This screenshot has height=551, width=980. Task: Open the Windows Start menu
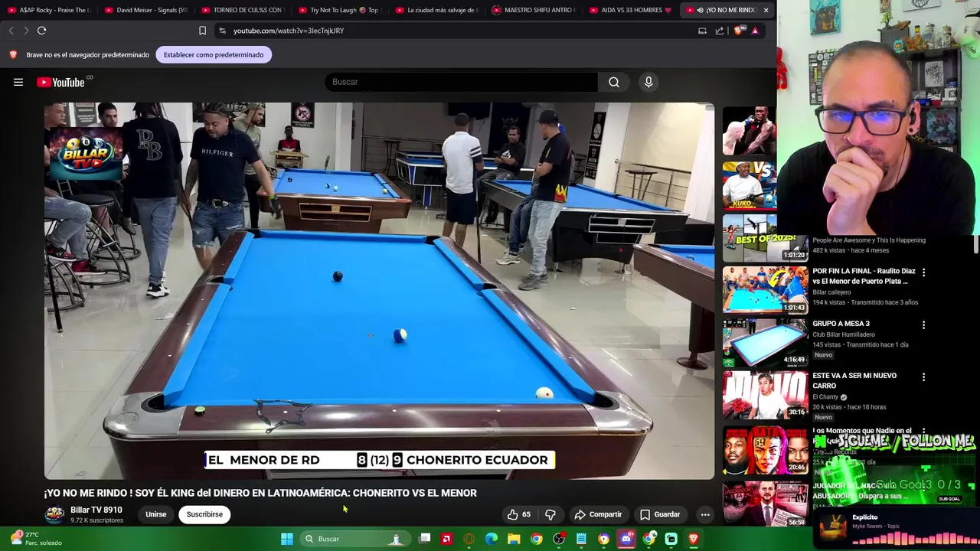pyautogui.click(x=287, y=539)
